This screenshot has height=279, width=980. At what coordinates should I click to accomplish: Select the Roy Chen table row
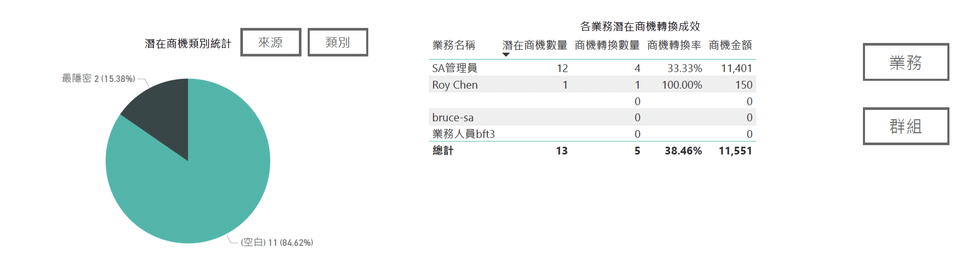(x=592, y=85)
